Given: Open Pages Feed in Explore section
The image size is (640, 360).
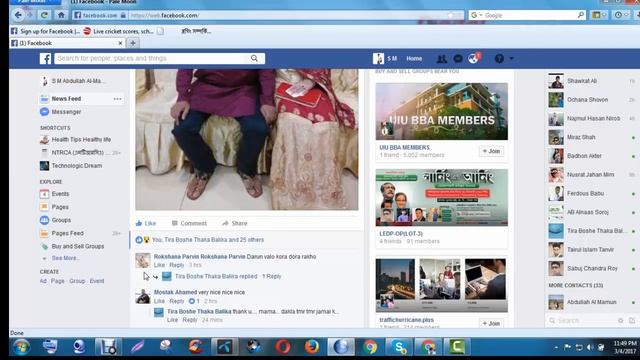Looking at the screenshot, I should (62, 233).
